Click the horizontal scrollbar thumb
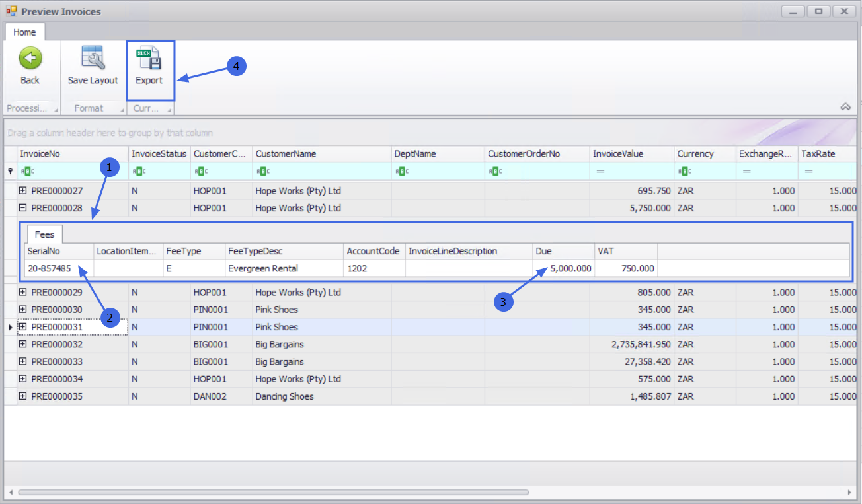This screenshot has height=504, width=862. coord(273,492)
